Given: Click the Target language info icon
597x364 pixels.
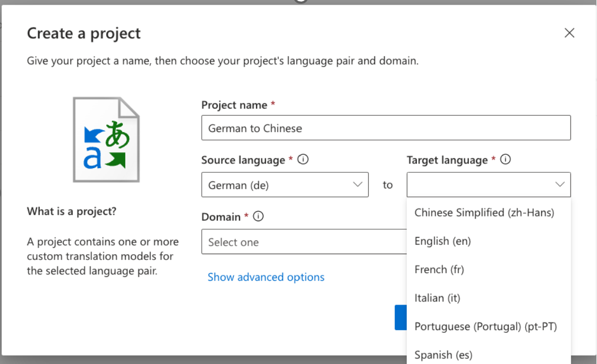Looking at the screenshot, I should coord(506,160).
